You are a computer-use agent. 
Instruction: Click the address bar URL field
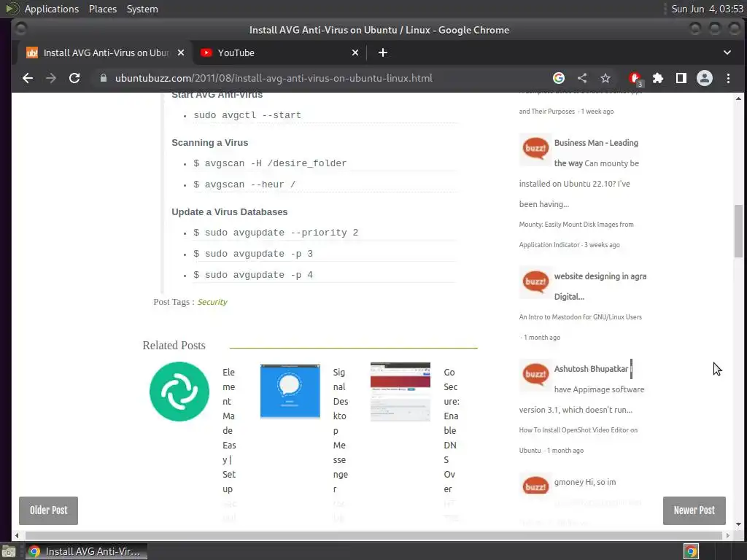pyautogui.click(x=274, y=78)
